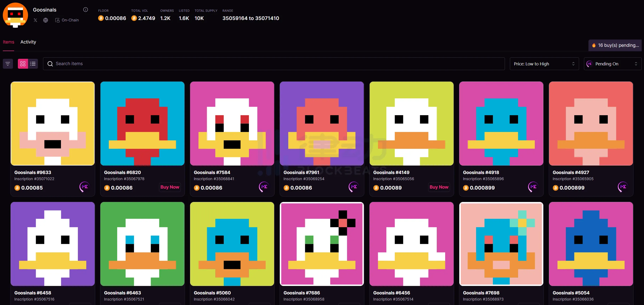Switch to list view
644x305 pixels.
(33, 64)
